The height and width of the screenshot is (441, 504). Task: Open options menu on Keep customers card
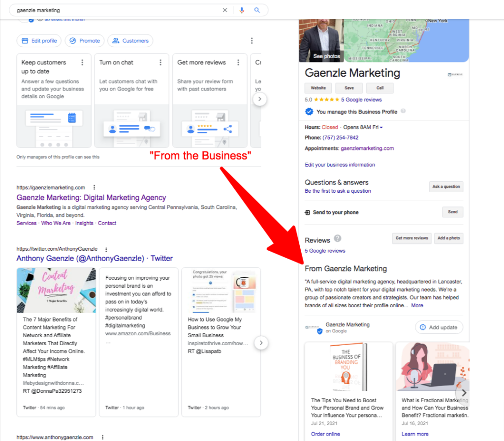click(x=82, y=62)
